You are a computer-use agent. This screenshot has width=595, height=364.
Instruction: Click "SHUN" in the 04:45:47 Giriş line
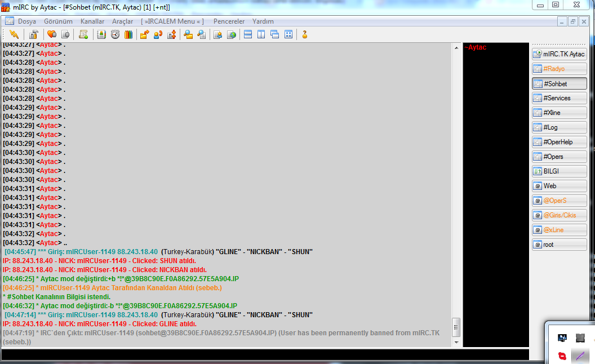(x=300, y=252)
